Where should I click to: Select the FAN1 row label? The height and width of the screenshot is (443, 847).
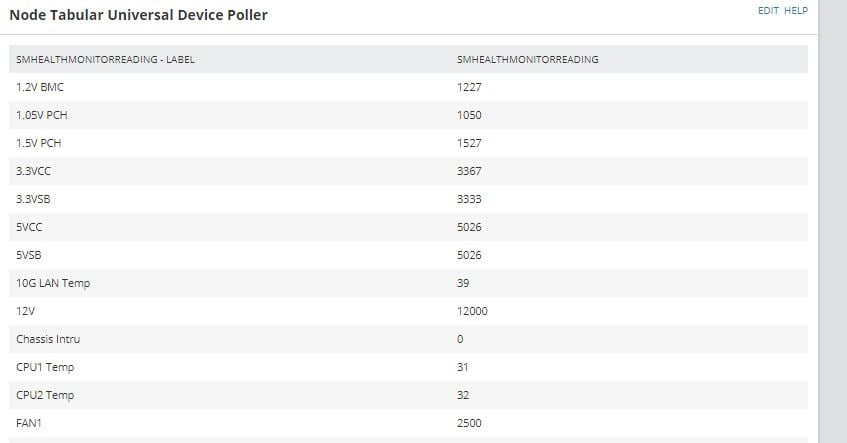29,424
